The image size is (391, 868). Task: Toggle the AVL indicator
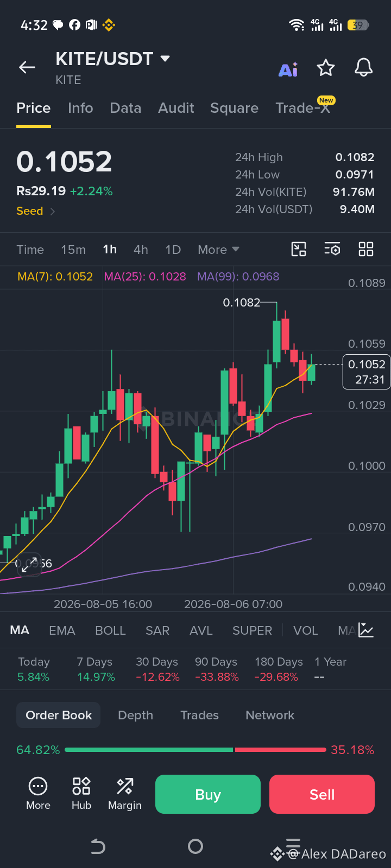point(201,630)
